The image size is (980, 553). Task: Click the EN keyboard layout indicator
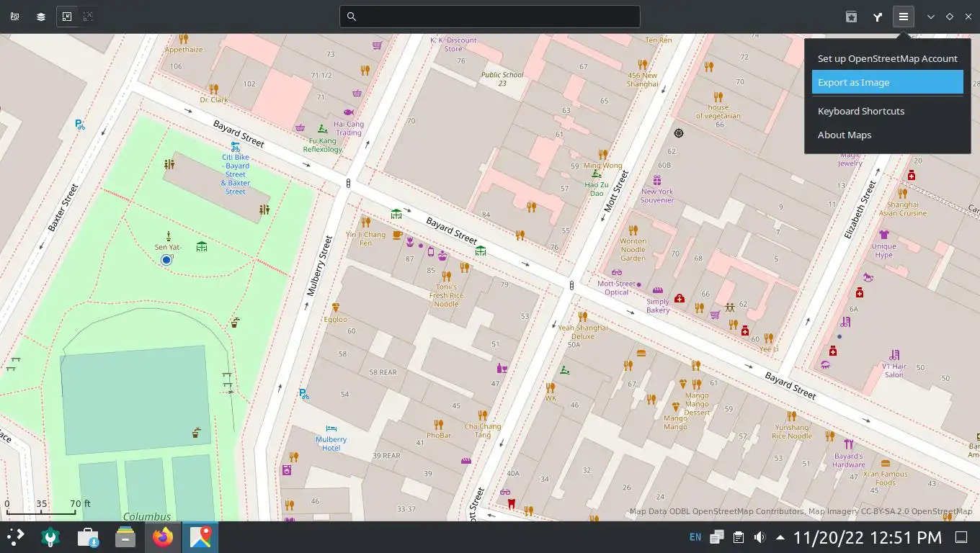(695, 537)
